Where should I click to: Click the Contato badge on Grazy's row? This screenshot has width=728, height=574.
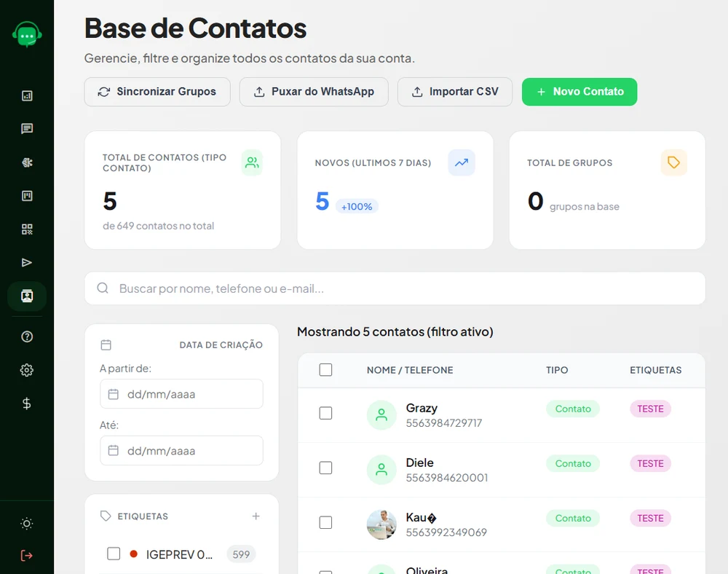573,409
